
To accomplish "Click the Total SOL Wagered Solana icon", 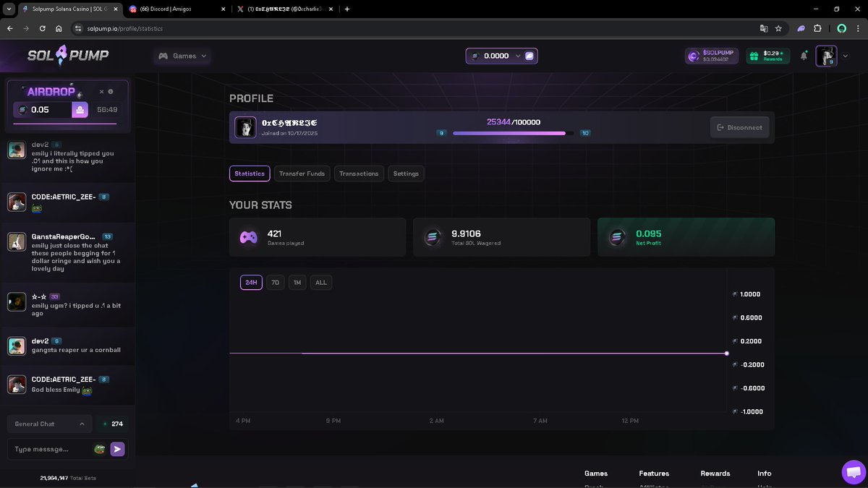I will (x=433, y=237).
